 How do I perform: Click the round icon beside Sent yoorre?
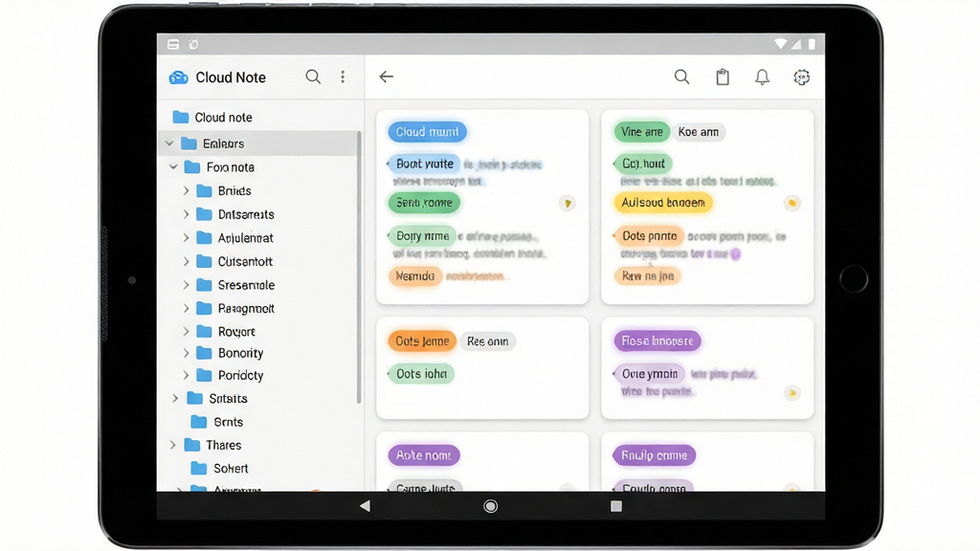click(568, 203)
